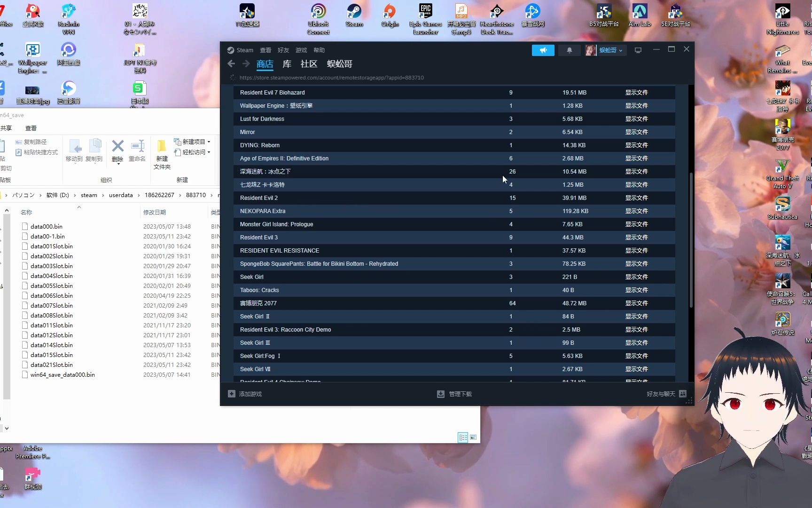
Task: Select the Radmin VPN desktop icon
Action: [x=69, y=19]
